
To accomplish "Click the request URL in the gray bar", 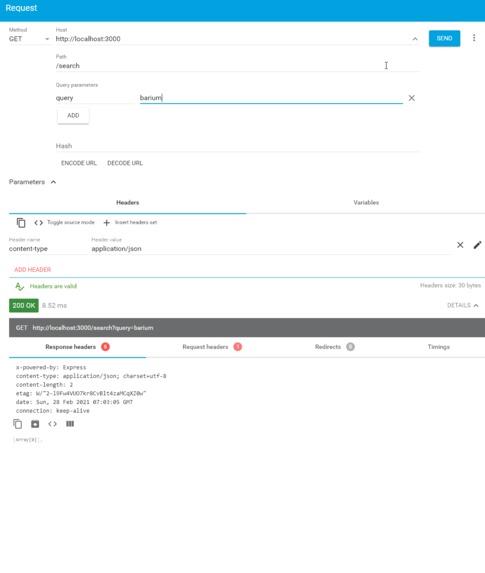I will 93,328.
